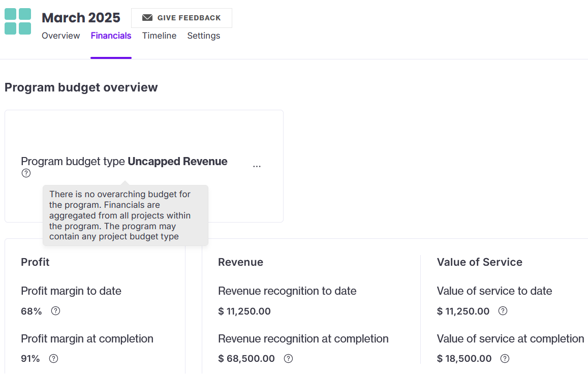
Task: Click the teal four-square app logo
Action: 18,21
